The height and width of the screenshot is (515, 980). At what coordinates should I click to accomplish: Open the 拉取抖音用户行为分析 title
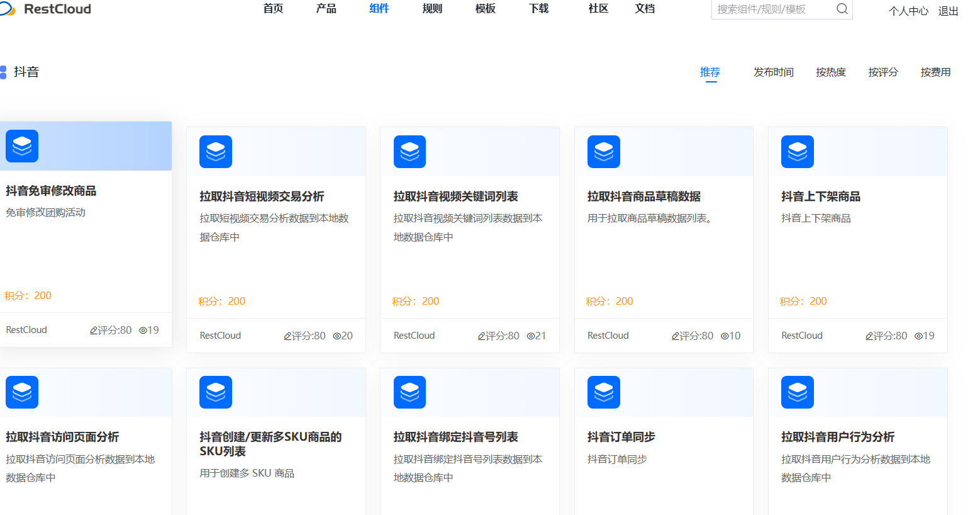[838, 437]
